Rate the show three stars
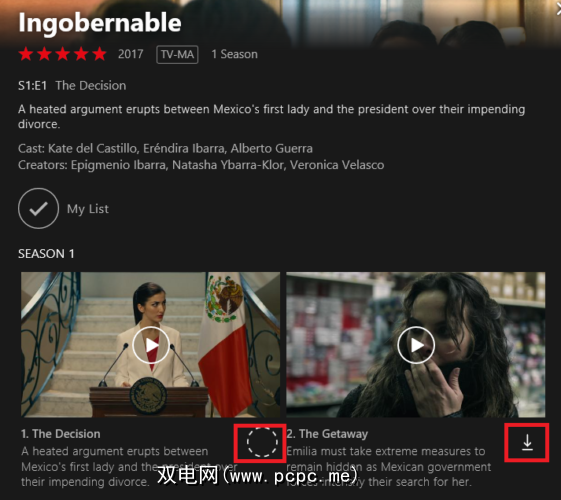561x500 pixels. pos(63,54)
